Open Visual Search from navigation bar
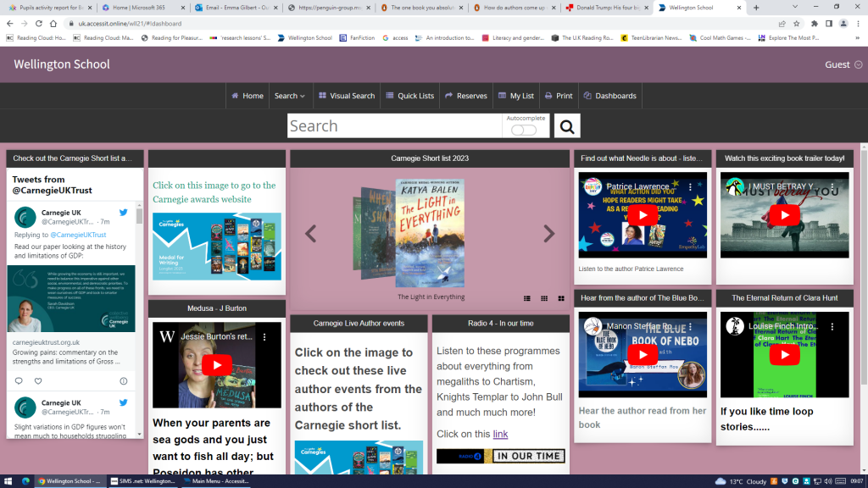 tap(347, 96)
